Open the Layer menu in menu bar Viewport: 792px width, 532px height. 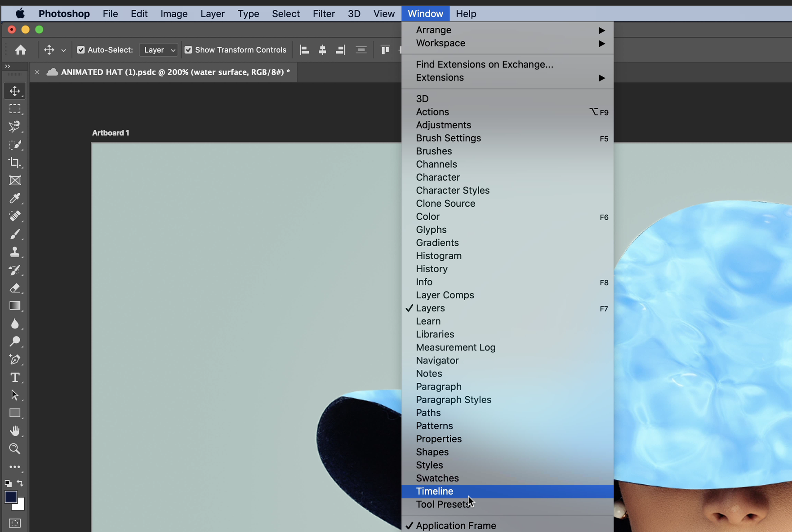tap(212, 14)
